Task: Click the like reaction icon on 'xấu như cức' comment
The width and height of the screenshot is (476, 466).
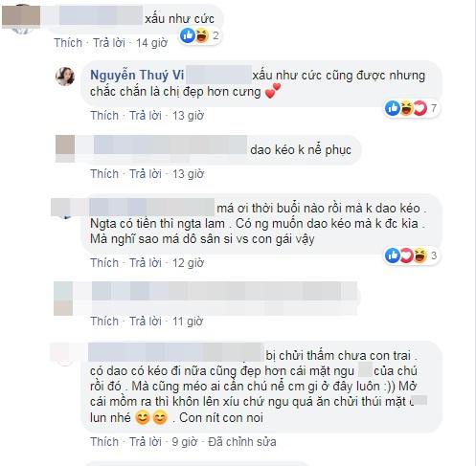Action: tap(188, 35)
